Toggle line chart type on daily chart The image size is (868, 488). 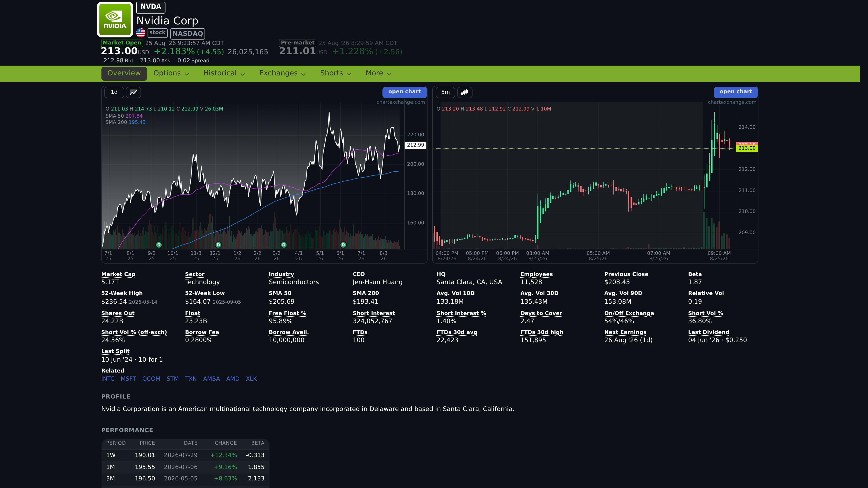[x=133, y=92]
